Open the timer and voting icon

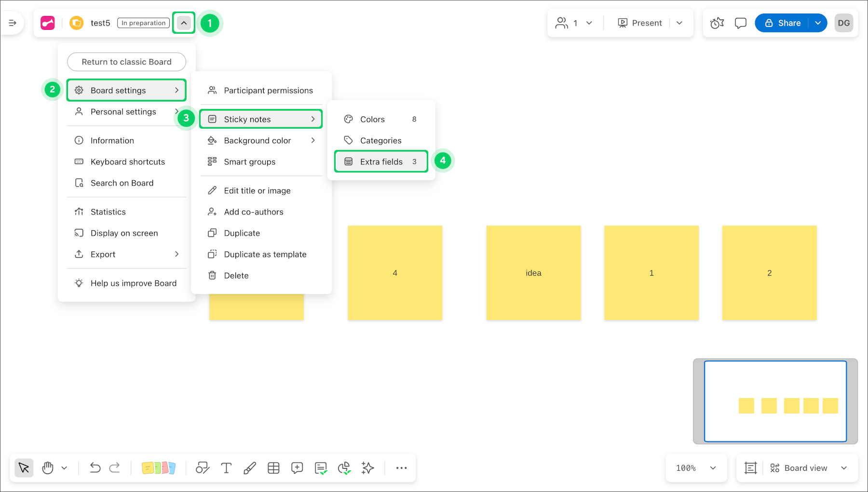pyautogui.click(x=717, y=23)
